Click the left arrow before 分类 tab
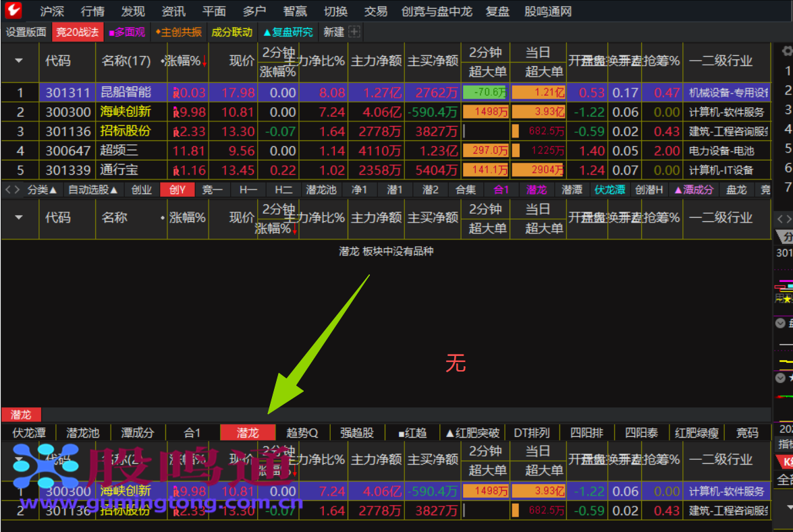793x532 pixels. coord(8,189)
